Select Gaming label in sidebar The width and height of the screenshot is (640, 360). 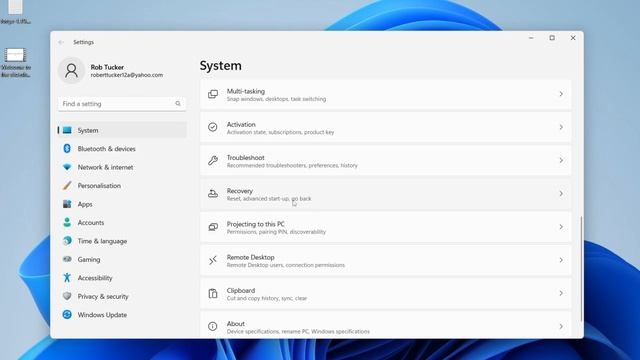pos(89,260)
